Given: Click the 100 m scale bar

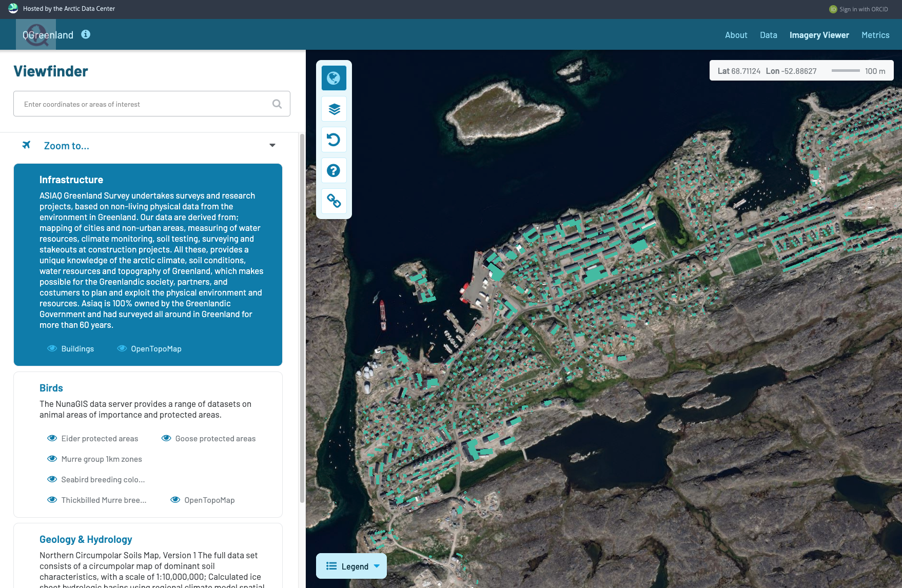Looking at the screenshot, I should coord(846,71).
